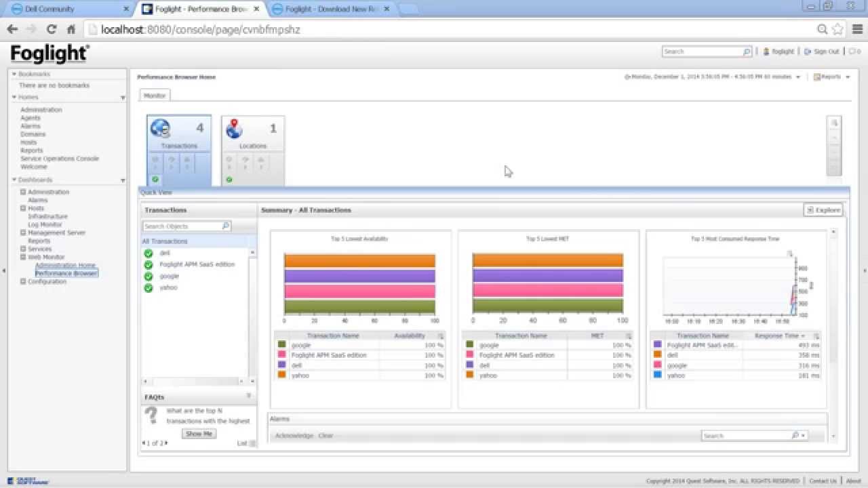868x488 pixels.
Task: Collapse the Homes section arrow
Action: (x=14, y=98)
